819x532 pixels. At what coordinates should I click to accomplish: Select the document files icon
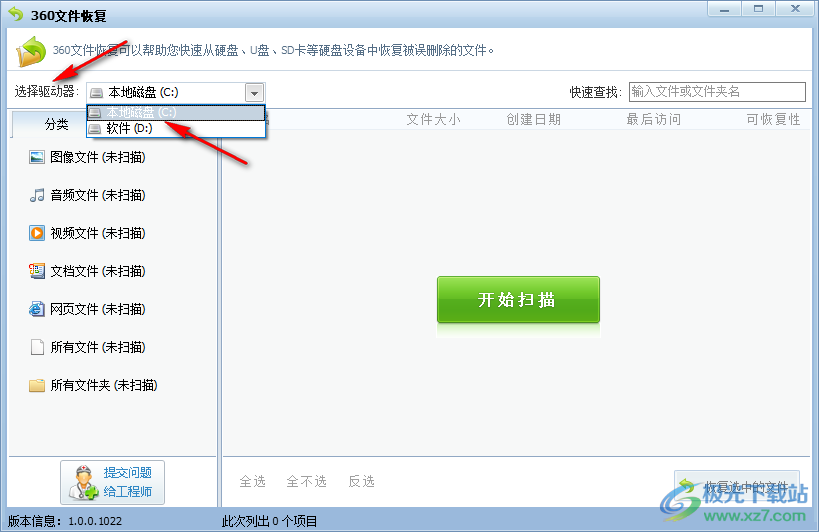[37, 271]
